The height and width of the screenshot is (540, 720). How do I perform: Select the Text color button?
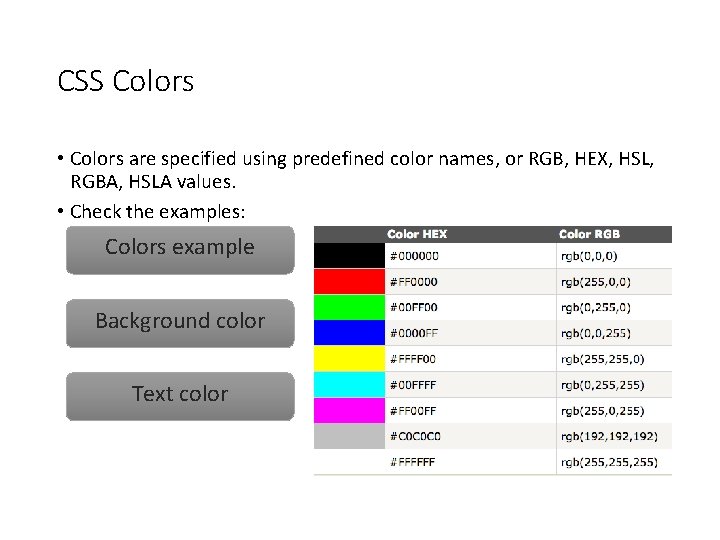pos(180,395)
